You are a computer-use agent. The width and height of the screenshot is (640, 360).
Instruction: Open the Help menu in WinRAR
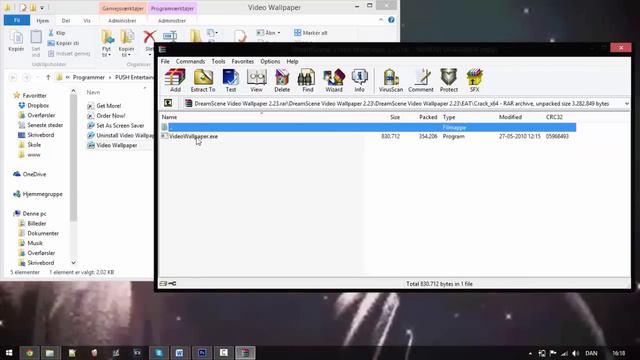tap(292, 61)
